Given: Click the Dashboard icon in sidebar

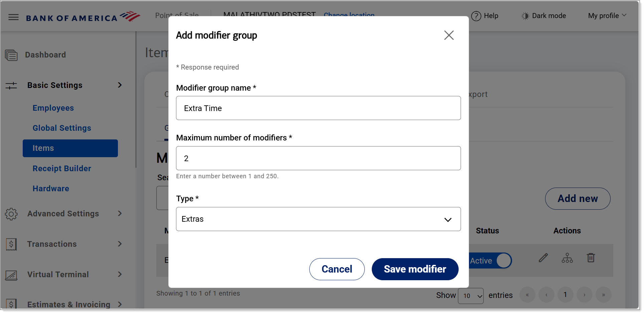Looking at the screenshot, I should click(x=11, y=55).
